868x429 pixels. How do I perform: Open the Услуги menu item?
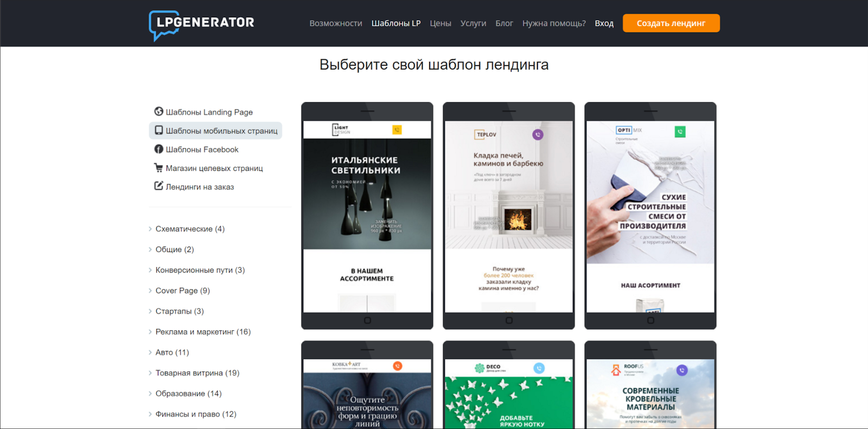pos(473,23)
